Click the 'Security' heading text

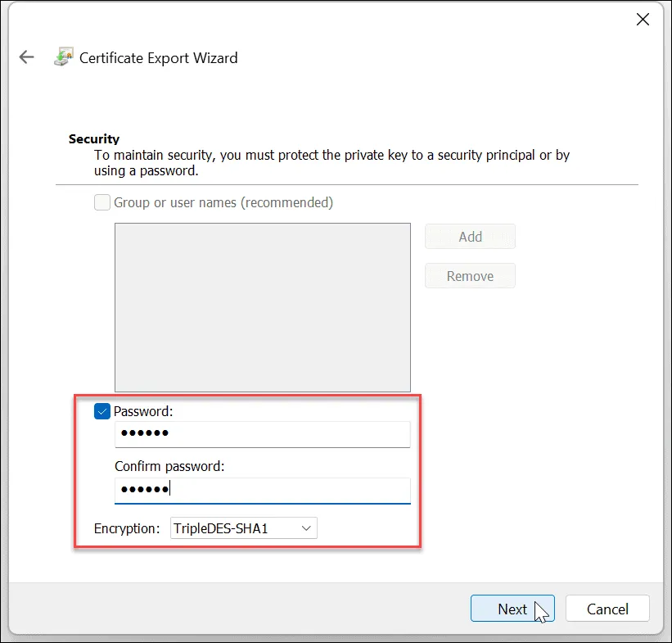coord(94,139)
